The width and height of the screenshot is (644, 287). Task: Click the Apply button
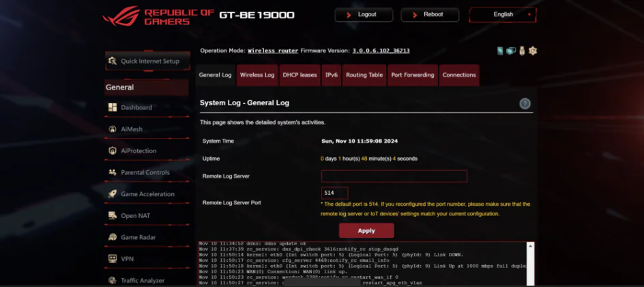(x=366, y=231)
